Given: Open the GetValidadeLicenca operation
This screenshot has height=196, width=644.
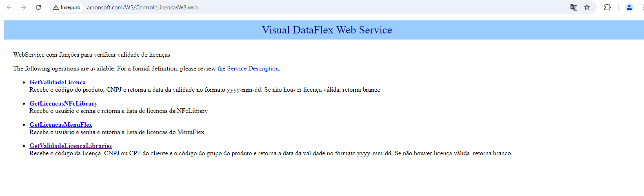Looking at the screenshot, I should [x=58, y=82].
